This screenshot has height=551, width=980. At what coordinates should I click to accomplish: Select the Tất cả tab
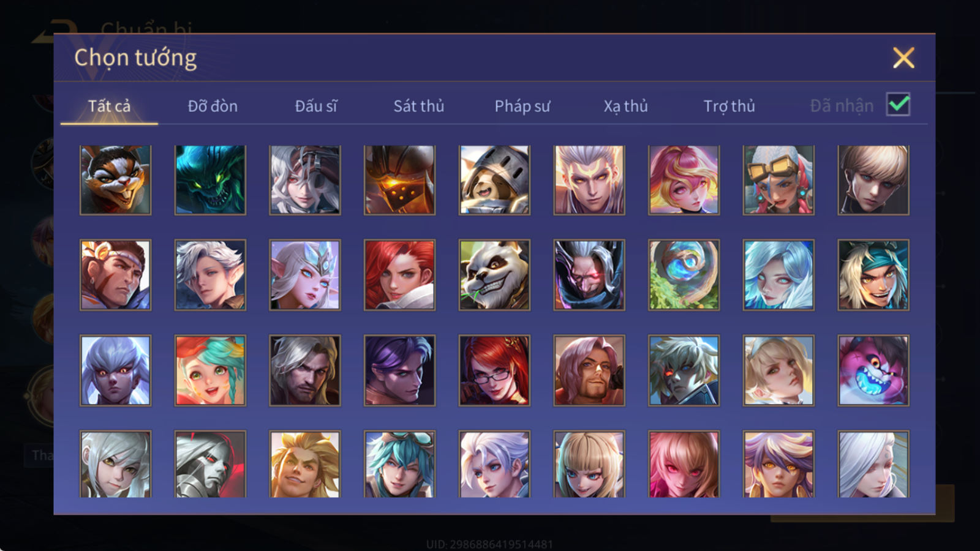point(109,106)
